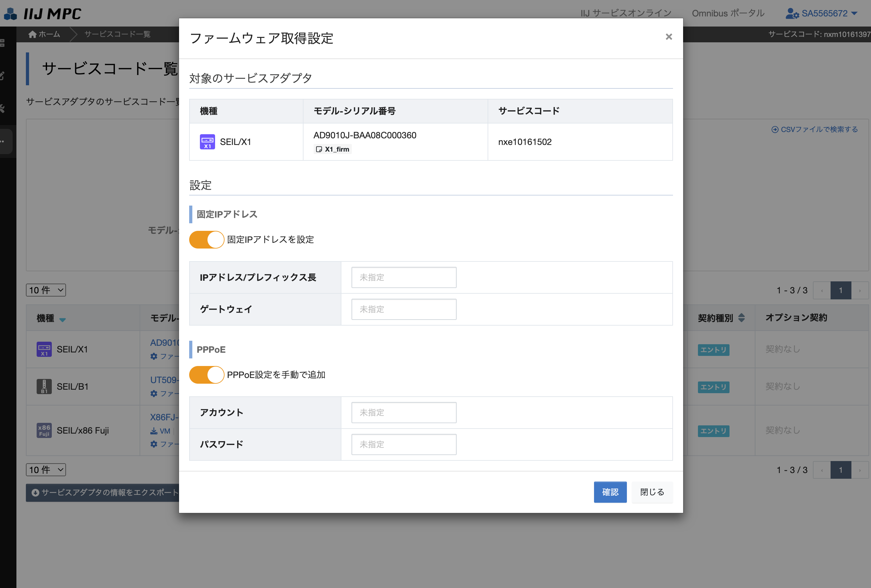Click the ellipsis icon in the left sidebar
871x588 pixels.
[x=2, y=142]
